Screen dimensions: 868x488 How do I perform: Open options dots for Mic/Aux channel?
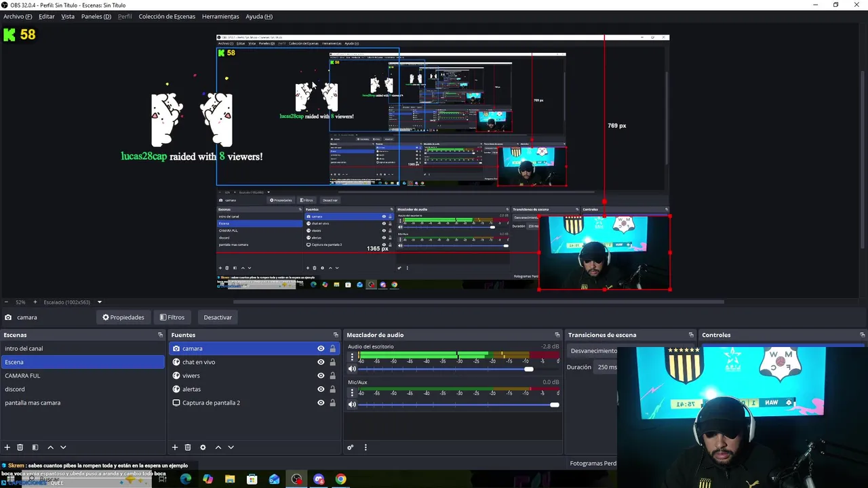[x=352, y=393]
